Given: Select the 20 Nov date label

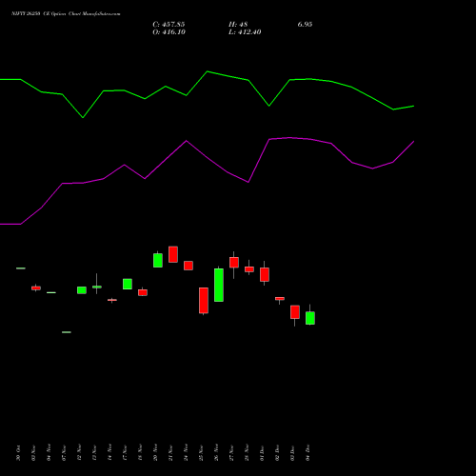Looking at the screenshot, I should point(155,453).
